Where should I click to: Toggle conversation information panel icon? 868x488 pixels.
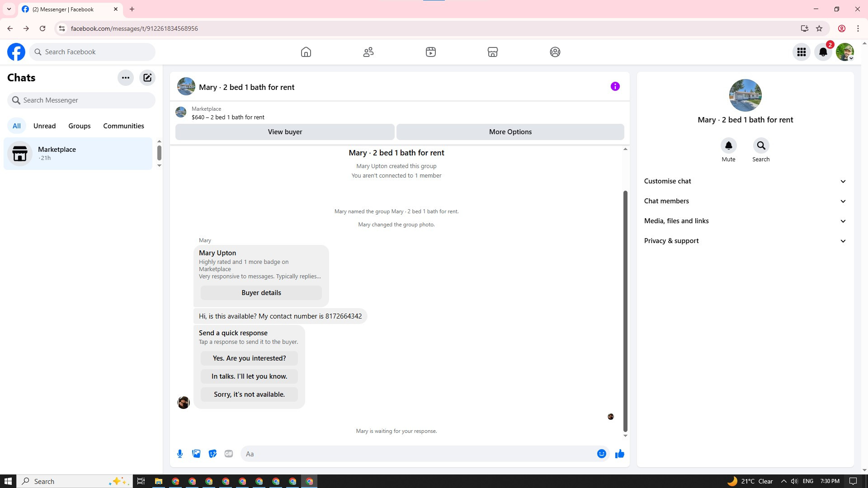615,86
